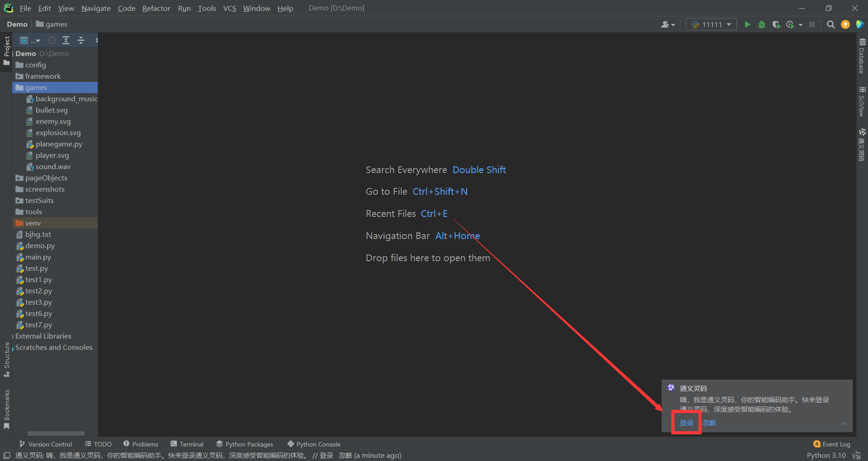Open the user account dropdown in toolbar
Image resolution: width=868 pixels, height=461 pixels.
tap(668, 24)
